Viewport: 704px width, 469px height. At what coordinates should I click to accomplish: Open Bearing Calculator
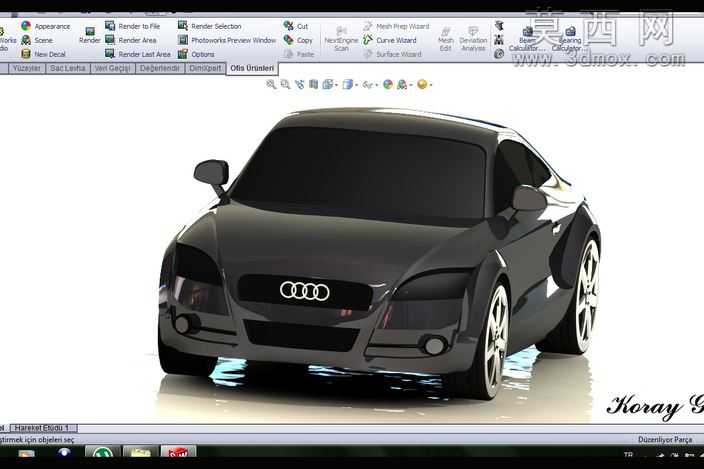tap(569, 39)
